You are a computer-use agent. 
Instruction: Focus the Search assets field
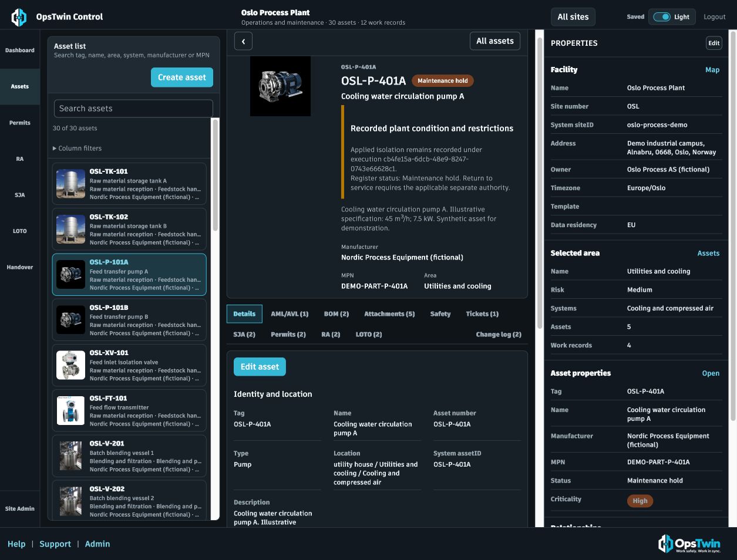[x=133, y=109]
